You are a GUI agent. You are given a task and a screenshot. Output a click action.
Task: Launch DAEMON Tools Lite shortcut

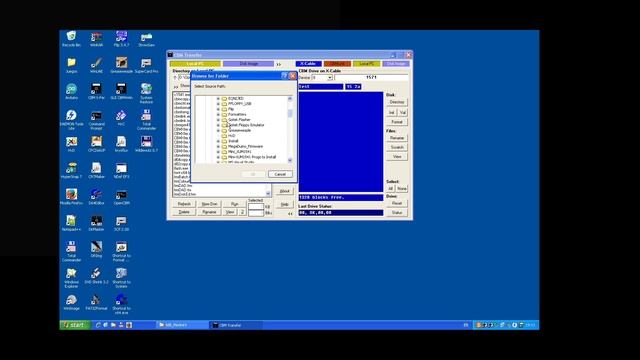coord(71,120)
